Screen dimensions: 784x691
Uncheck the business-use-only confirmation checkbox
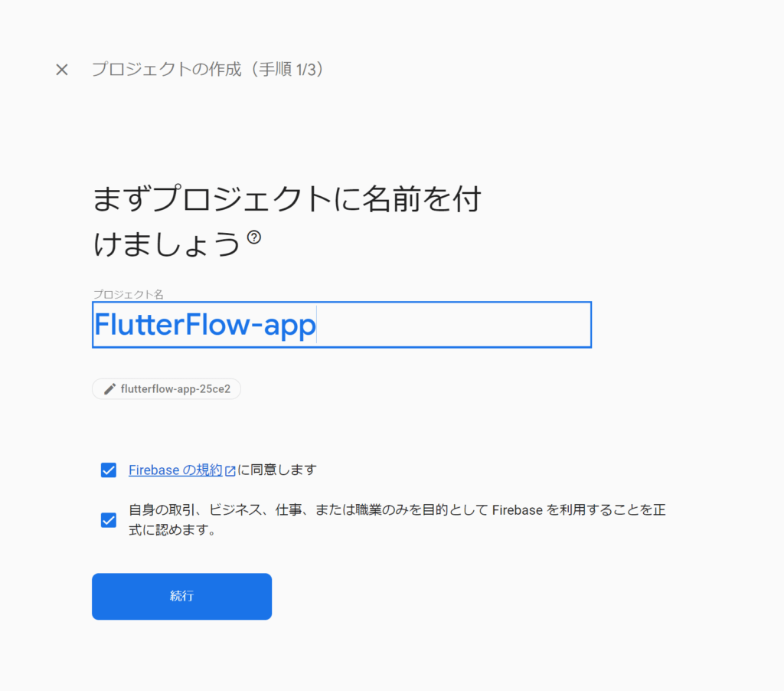(x=109, y=520)
